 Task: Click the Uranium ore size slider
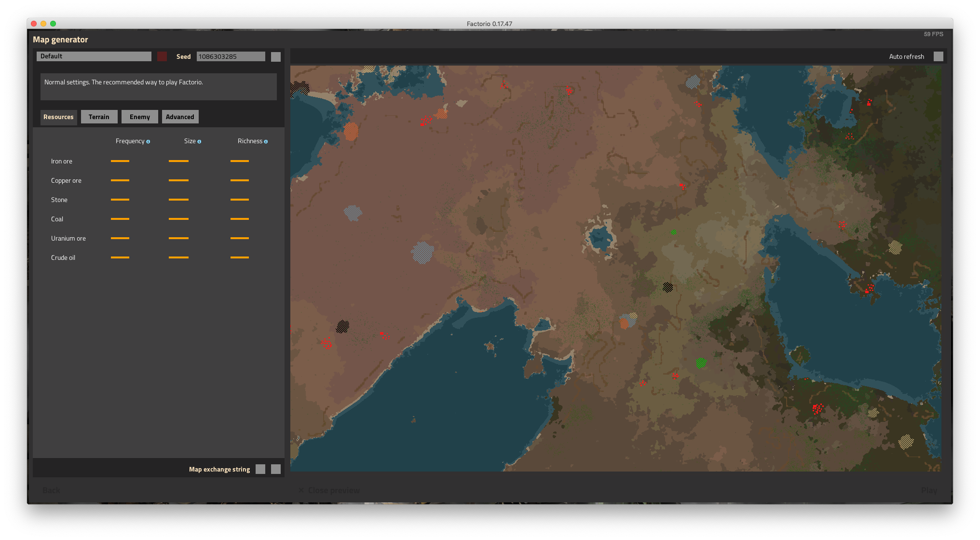click(178, 238)
